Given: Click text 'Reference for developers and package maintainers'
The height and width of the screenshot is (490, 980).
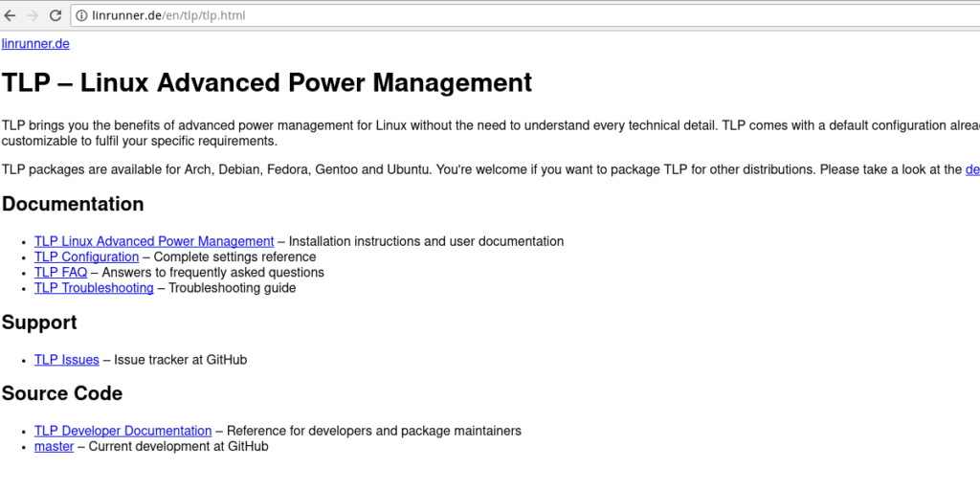Looking at the screenshot, I should click(374, 432).
